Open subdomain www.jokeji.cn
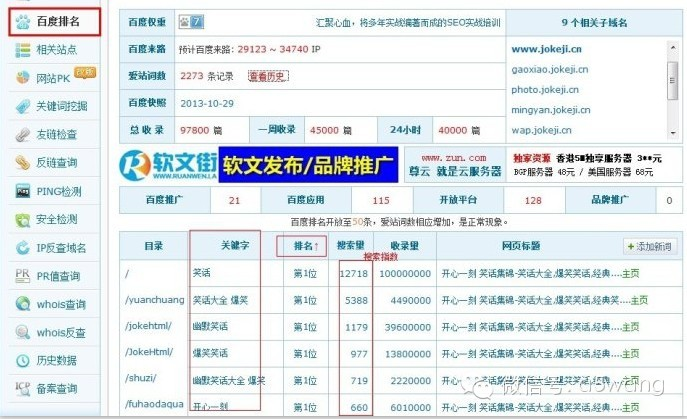The height and width of the screenshot is (419, 687). coord(546,49)
